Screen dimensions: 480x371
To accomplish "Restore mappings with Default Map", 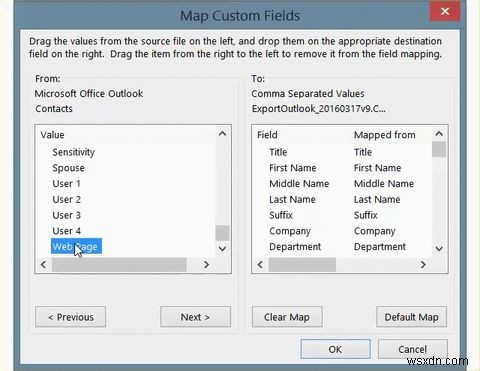I will coord(411,317).
